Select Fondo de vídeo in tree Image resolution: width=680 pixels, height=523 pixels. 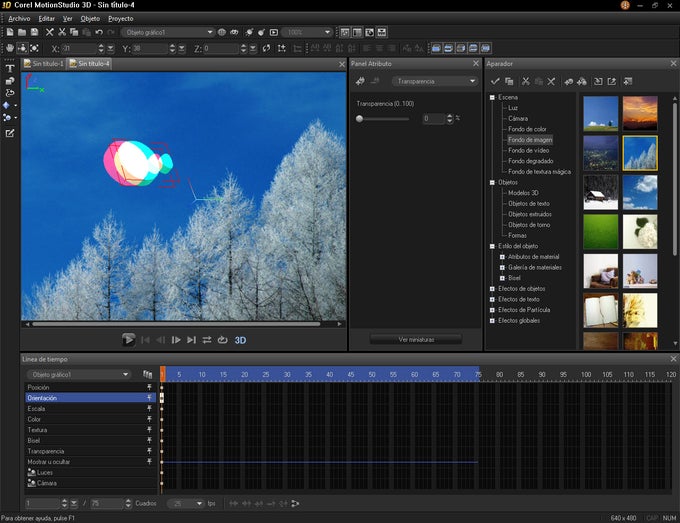529,150
